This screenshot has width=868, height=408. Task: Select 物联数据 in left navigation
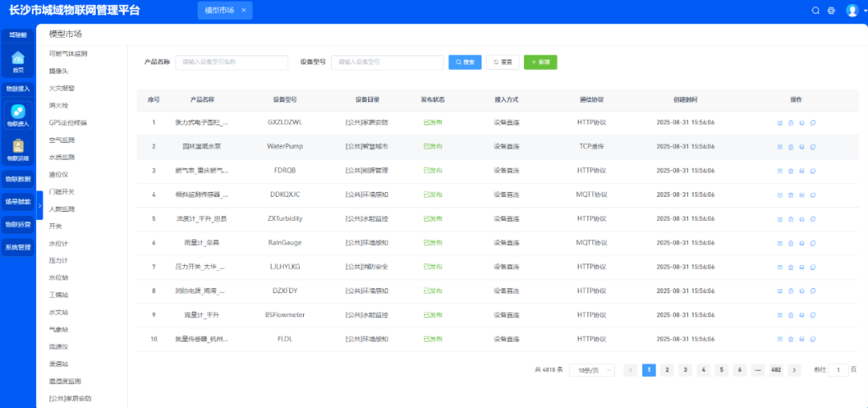18,179
